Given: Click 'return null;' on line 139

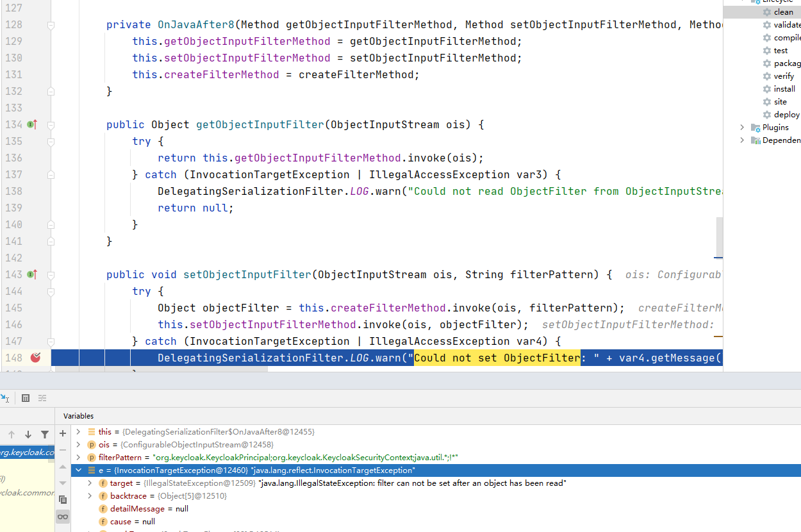Looking at the screenshot, I should tap(196, 208).
